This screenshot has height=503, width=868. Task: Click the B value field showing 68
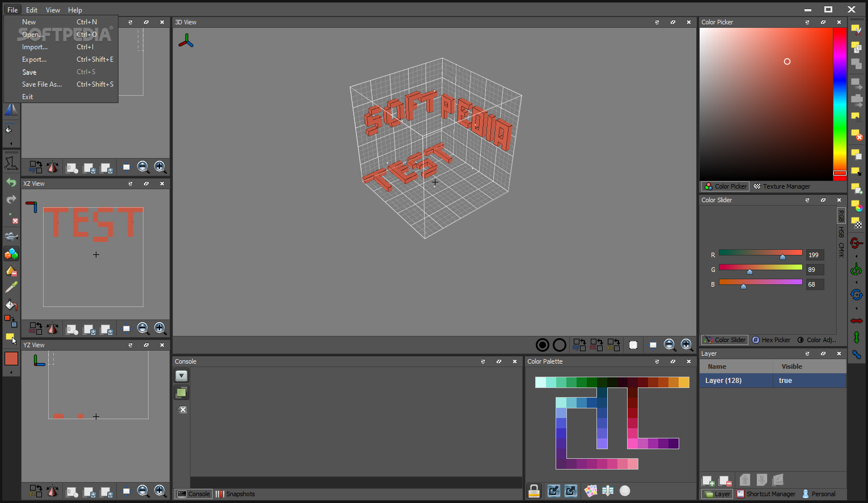(815, 284)
